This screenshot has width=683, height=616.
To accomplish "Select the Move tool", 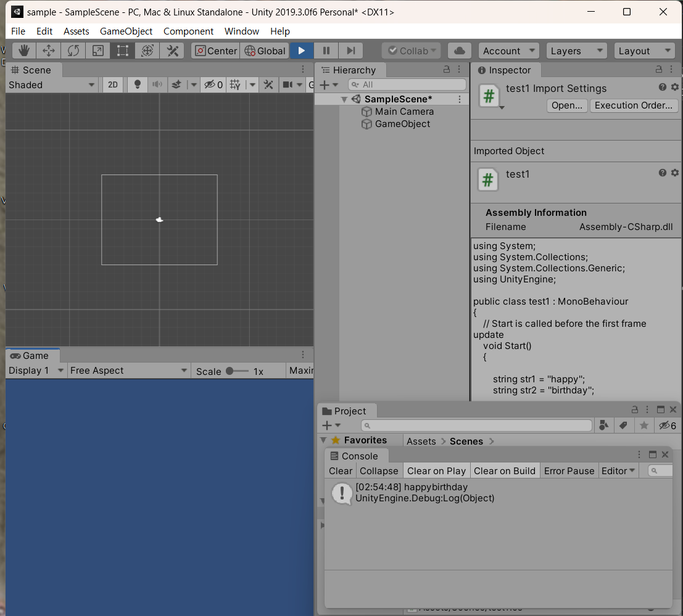I will (48, 51).
